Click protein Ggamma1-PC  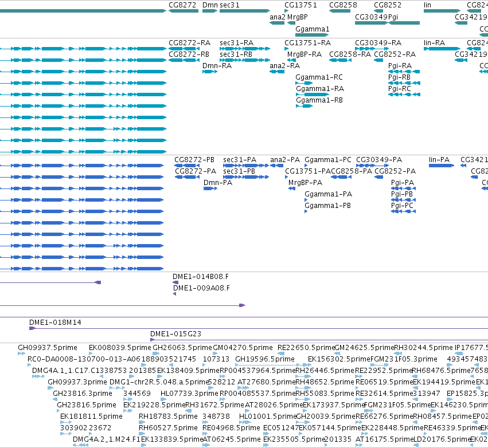coord(327,159)
